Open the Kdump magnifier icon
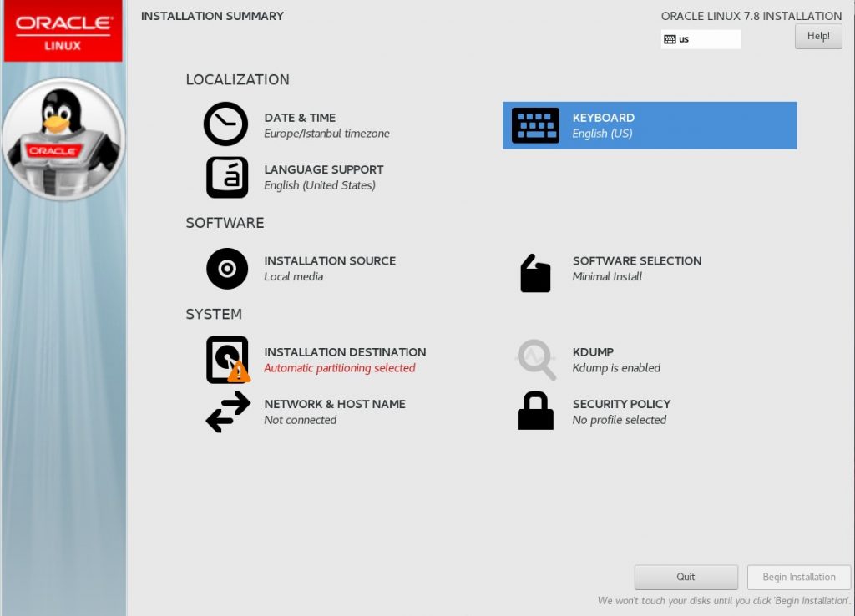The height and width of the screenshot is (616, 855). pyautogui.click(x=536, y=360)
